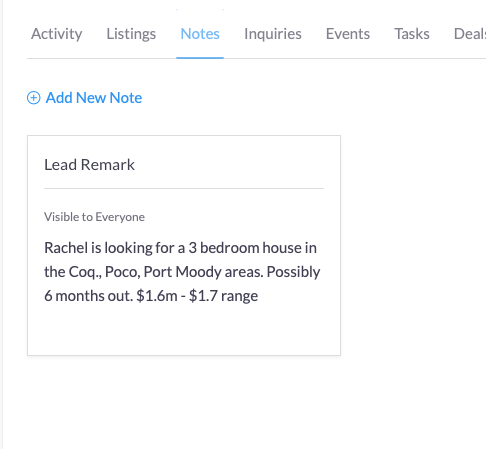Click the note line starting with Rachel

(180, 248)
